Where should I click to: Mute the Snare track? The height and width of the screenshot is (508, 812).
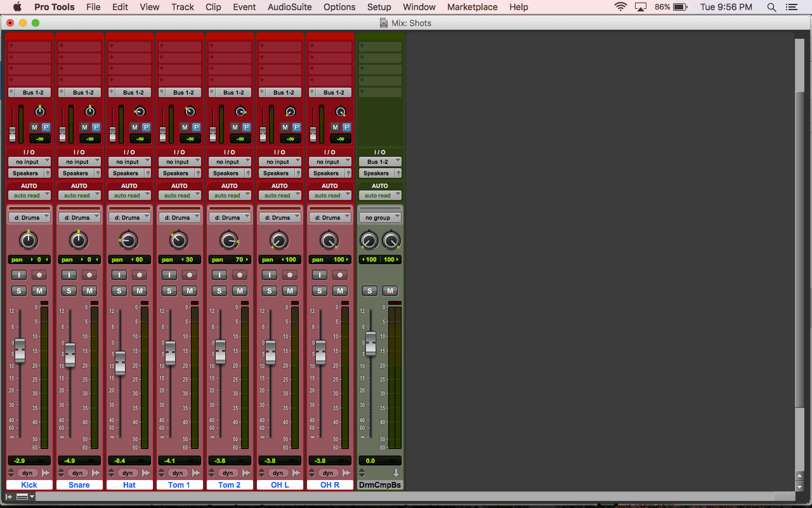pyautogui.click(x=89, y=291)
